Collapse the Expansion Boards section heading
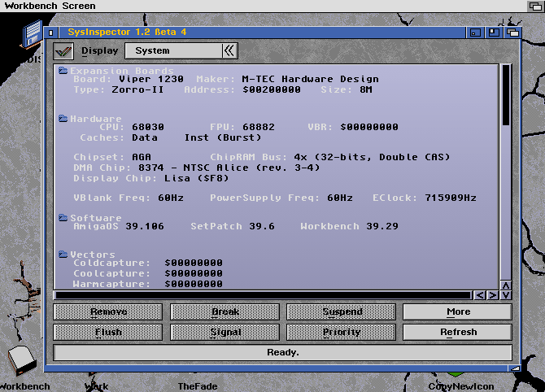This screenshot has height=392, width=545. 122,71
